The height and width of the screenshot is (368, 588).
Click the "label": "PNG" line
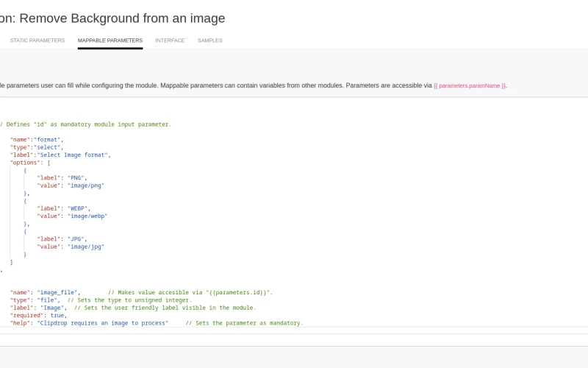(x=62, y=178)
